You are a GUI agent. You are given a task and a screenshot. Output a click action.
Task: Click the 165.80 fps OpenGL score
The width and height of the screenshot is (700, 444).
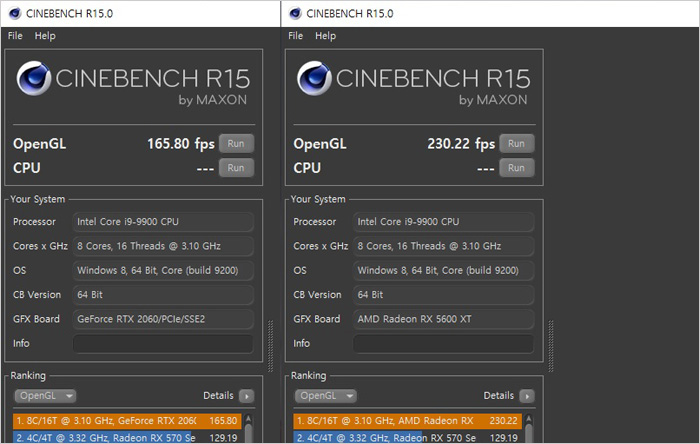pyautogui.click(x=181, y=144)
